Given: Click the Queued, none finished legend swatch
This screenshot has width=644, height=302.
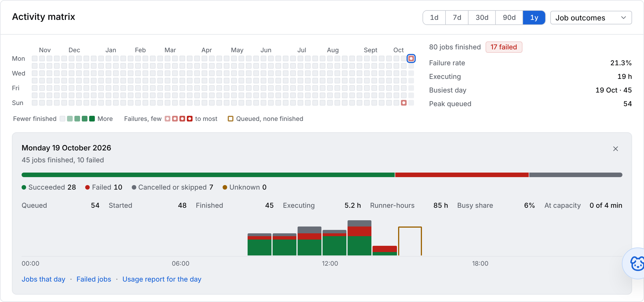Looking at the screenshot, I should [231, 119].
